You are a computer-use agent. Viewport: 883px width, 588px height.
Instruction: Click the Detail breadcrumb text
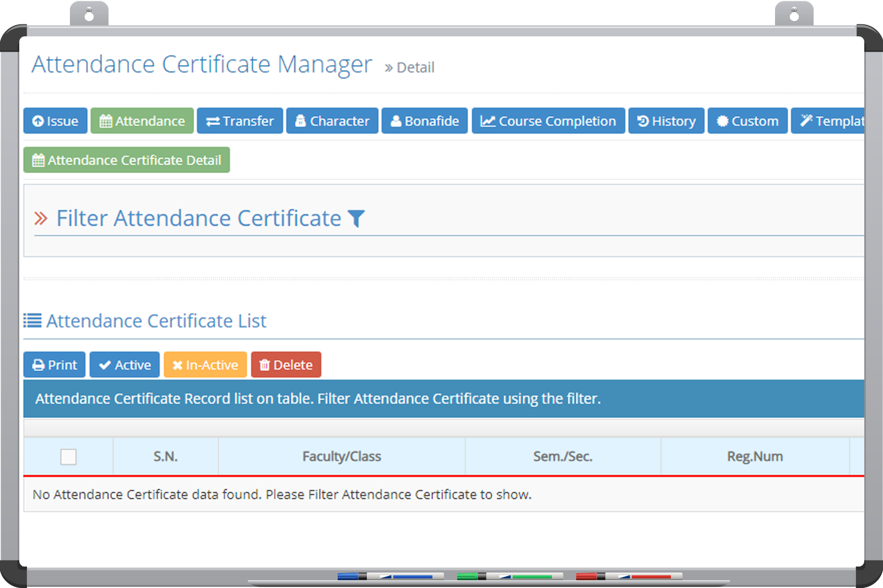tap(415, 68)
